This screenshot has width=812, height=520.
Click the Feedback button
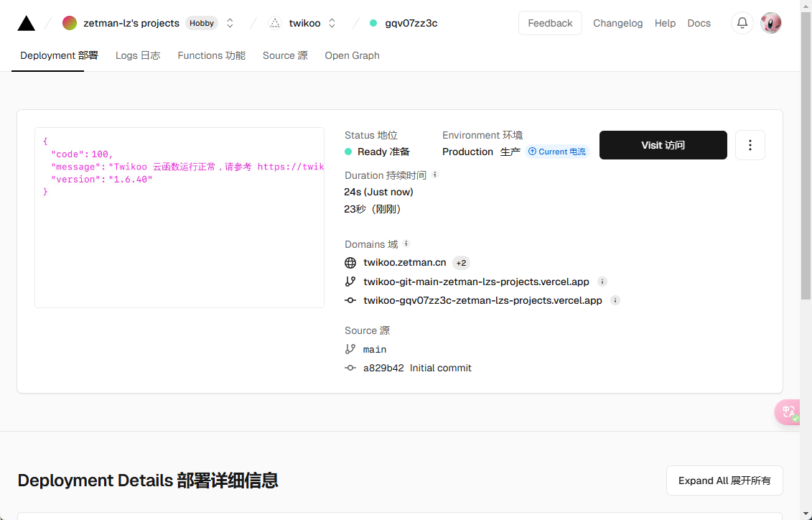[x=550, y=23]
